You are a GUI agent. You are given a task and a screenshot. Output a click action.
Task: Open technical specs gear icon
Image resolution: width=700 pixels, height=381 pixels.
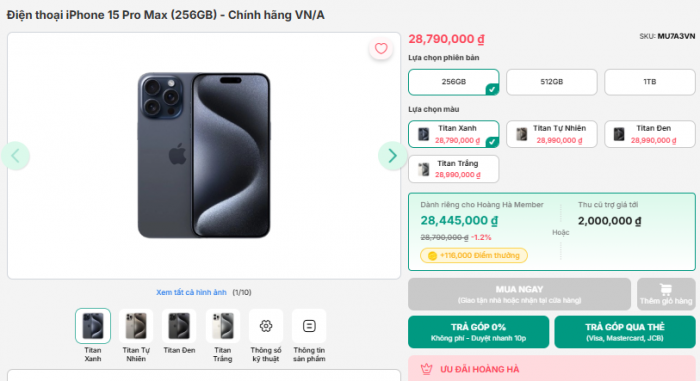[x=266, y=326]
